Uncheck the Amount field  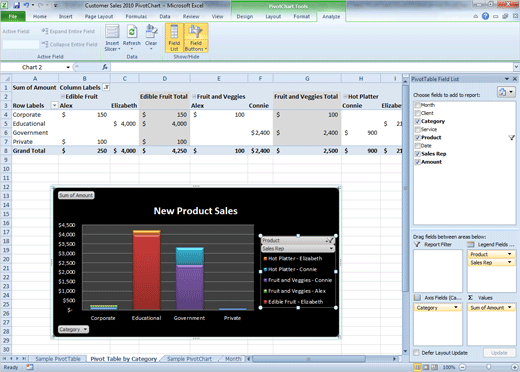tap(417, 162)
